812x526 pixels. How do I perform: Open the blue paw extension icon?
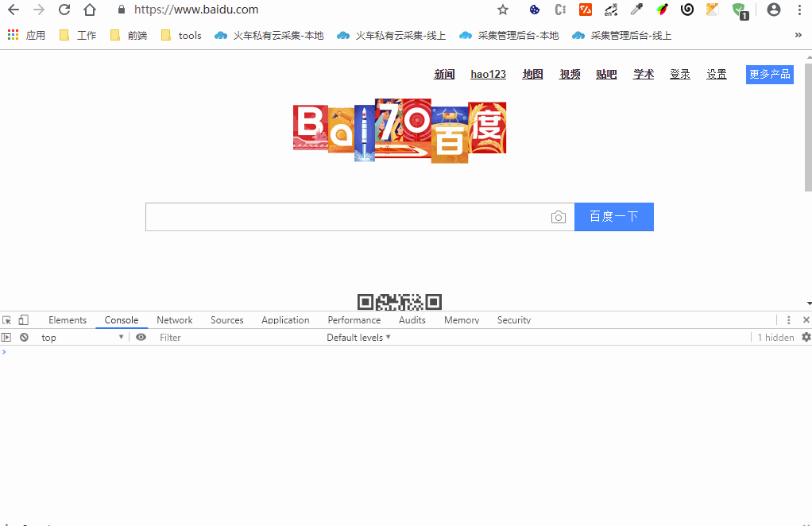(x=535, y=10)
